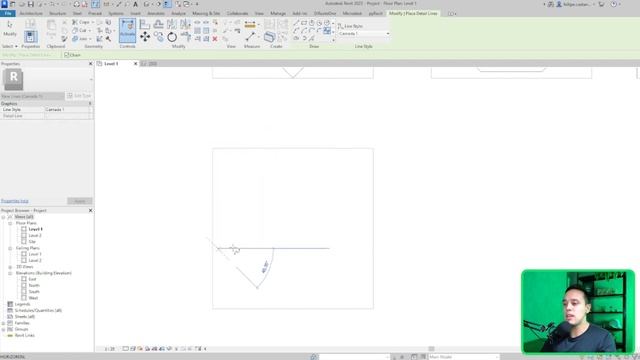This screenshot has width=640, height=360.
Task: Select the Join geometry tool
Action: (81, 39)
